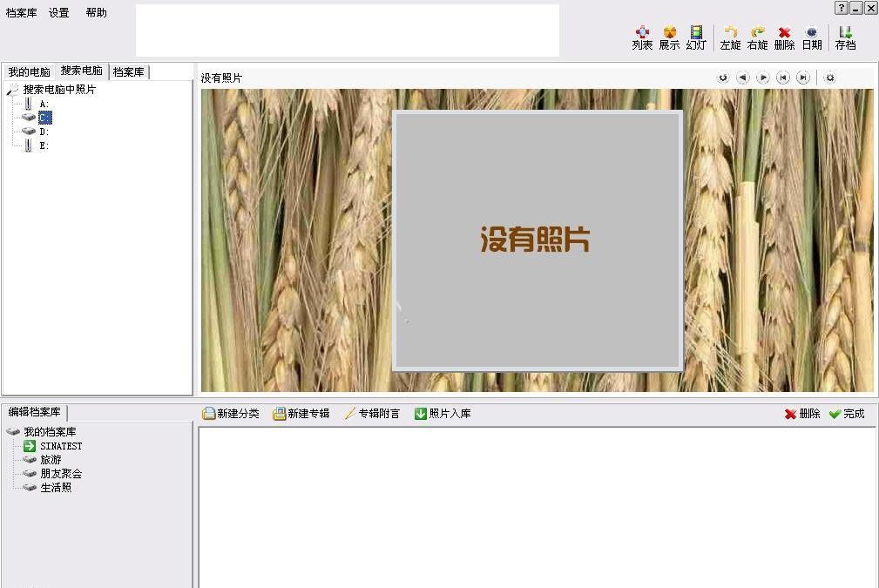This screenshot has width=879, height=588.
Task: Click the gear settings icon above preview
Action: [829, 78]
